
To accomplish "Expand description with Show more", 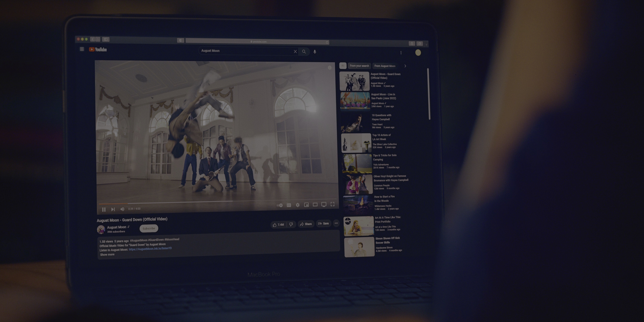I will 107,255.
